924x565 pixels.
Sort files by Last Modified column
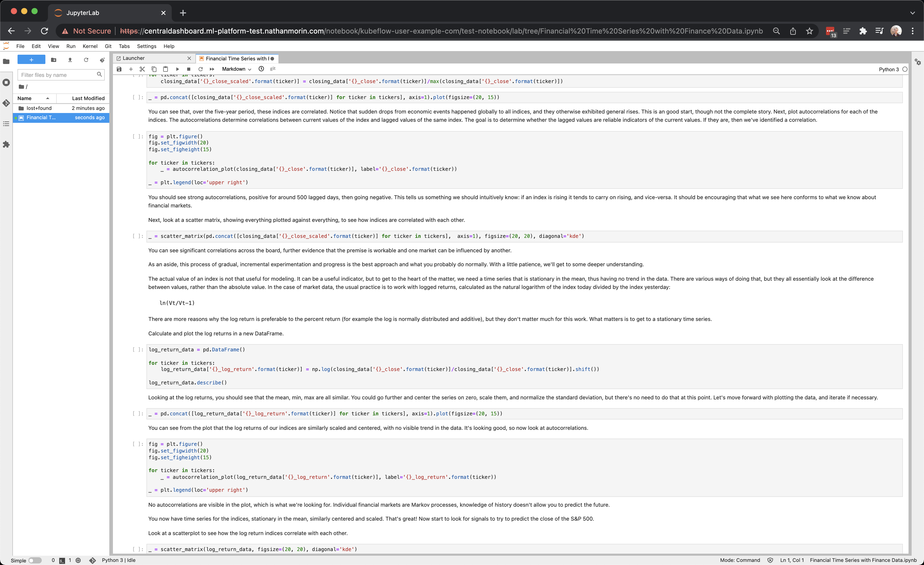click(x=82, y=98)
